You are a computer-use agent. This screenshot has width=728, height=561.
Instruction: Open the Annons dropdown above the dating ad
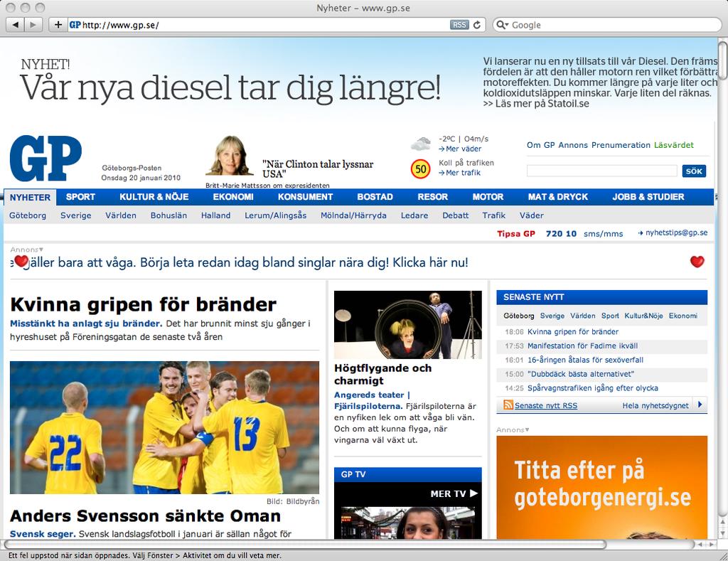point(26,250)
